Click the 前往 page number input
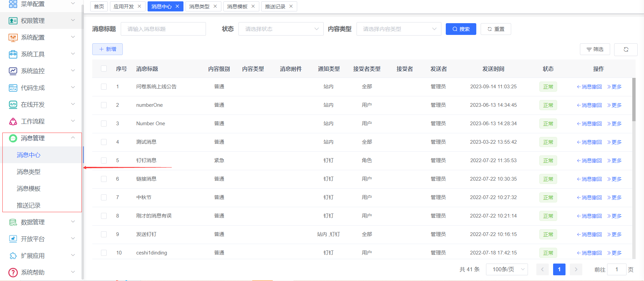 tap(616, 269)
